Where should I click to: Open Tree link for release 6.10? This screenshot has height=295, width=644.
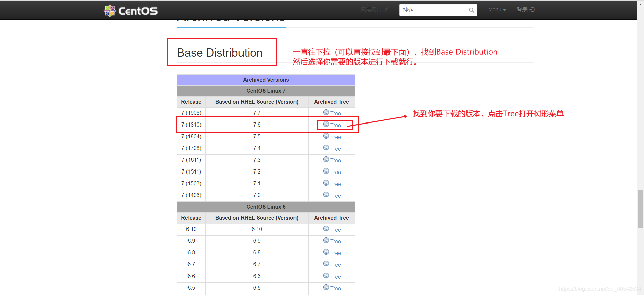335,230
